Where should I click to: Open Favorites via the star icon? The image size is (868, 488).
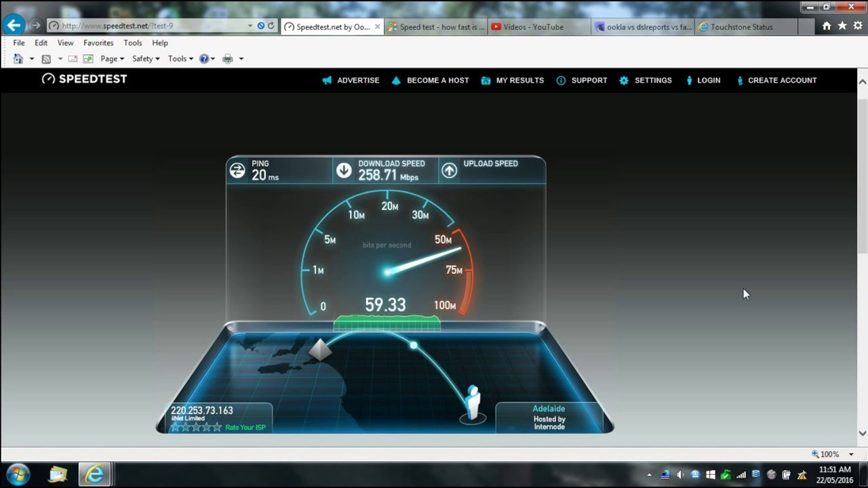pyautogui.click(x=842, y=26)
